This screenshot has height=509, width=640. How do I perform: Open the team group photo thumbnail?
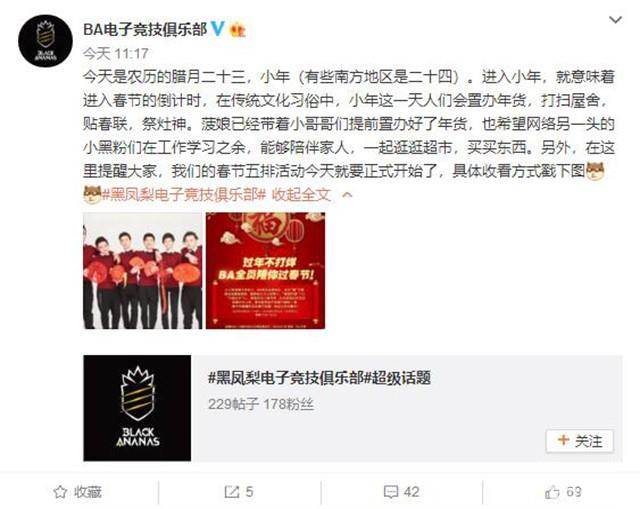(142, 271)
